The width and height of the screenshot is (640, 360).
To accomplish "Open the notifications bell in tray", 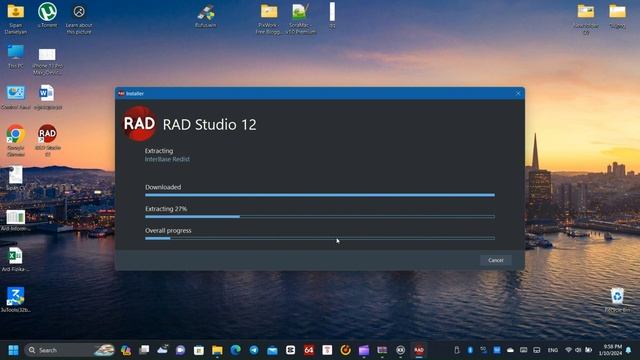I will click(x=629, y=350).
